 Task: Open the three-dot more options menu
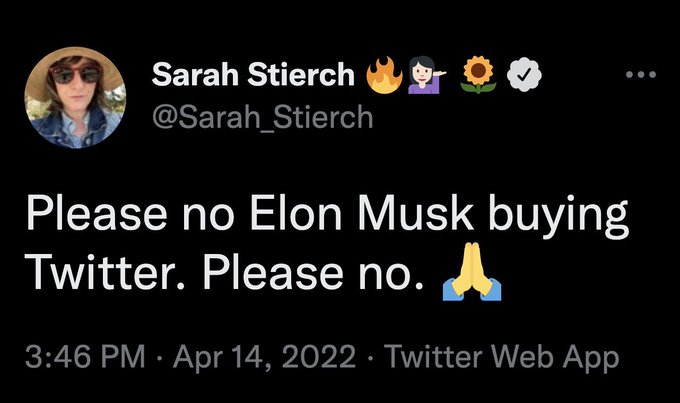pos(641,76)
